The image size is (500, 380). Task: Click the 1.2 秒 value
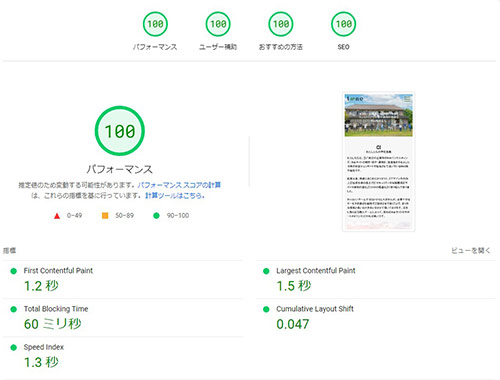tap(41, 286)
